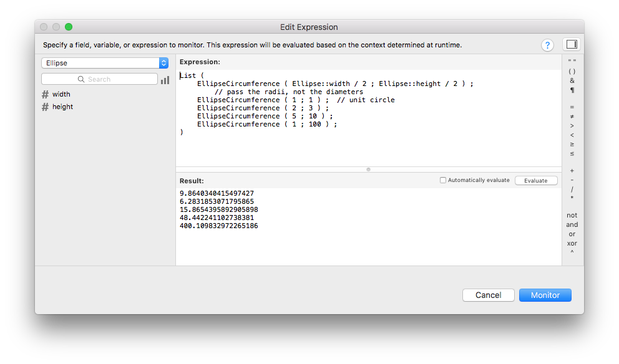Click the help question mark icon
Screen dimensions: 619x364
coord(547,45)
